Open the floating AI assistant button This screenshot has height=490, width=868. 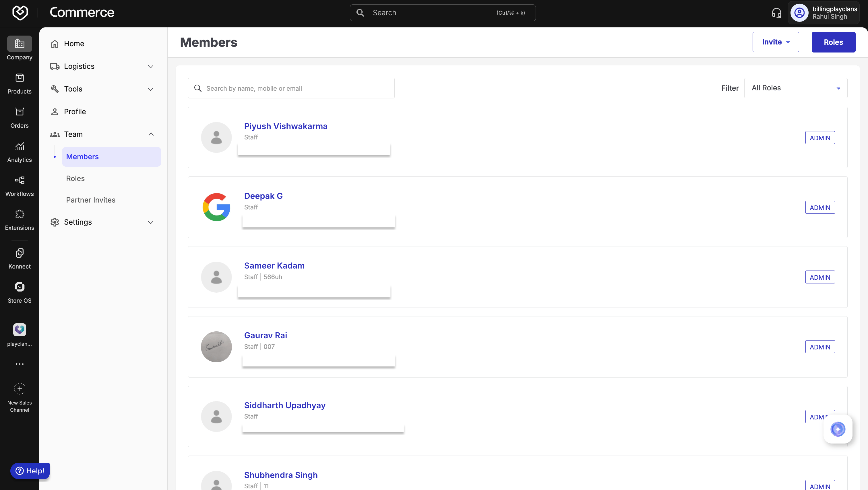pyautogui.click(x=838, y=429)
